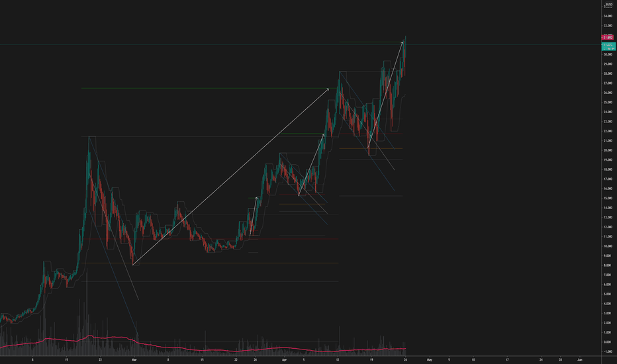
Task: Click the 5.000 price axis label
Action: (x=608, y=295)
